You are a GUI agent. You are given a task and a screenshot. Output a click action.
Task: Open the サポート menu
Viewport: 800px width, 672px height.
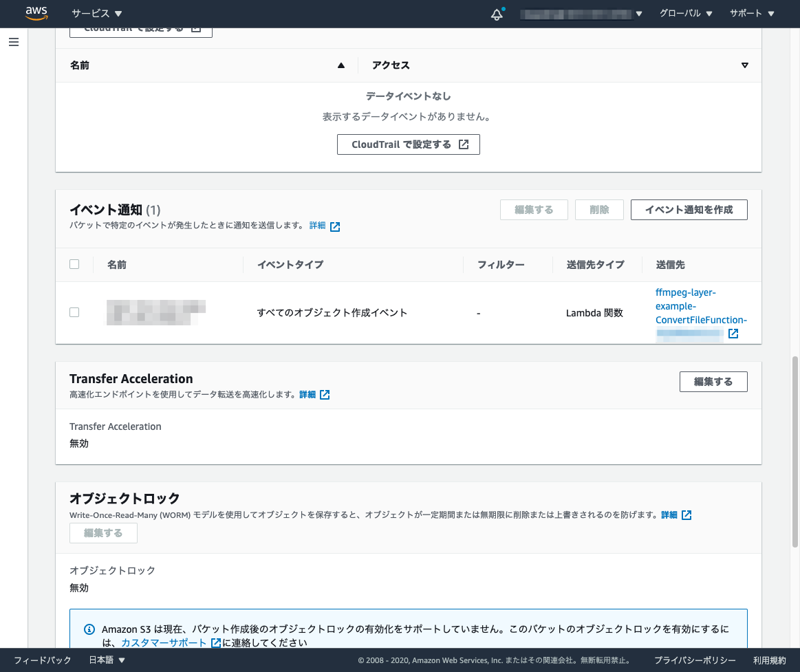click(x=751, y=14)
